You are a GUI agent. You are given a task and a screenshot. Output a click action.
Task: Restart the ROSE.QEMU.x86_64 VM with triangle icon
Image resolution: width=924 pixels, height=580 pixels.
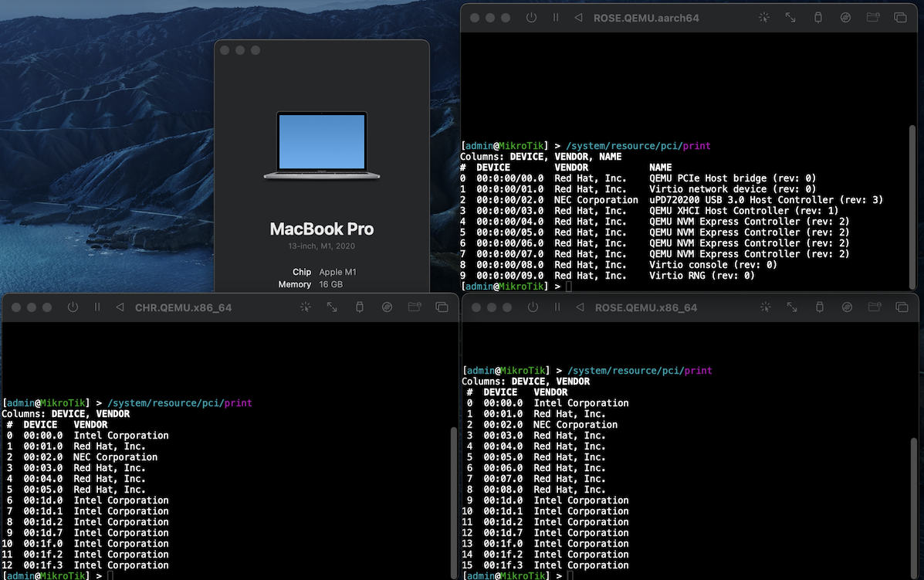580,307
